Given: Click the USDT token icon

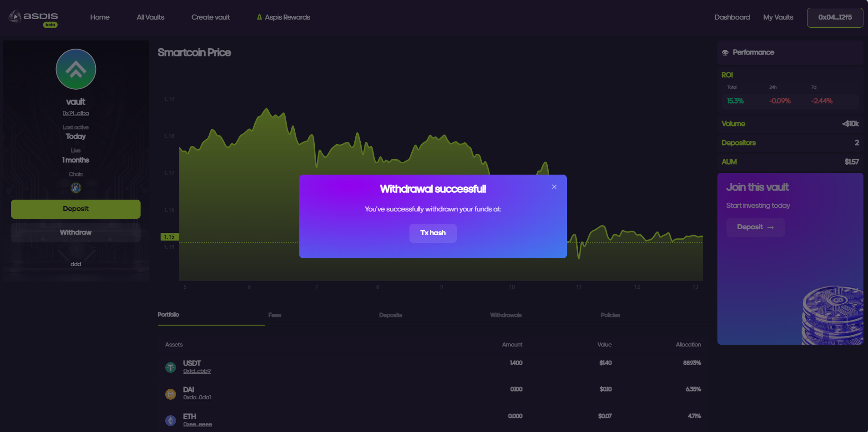Looking at the screenshot, I should [x=171, y=367].
